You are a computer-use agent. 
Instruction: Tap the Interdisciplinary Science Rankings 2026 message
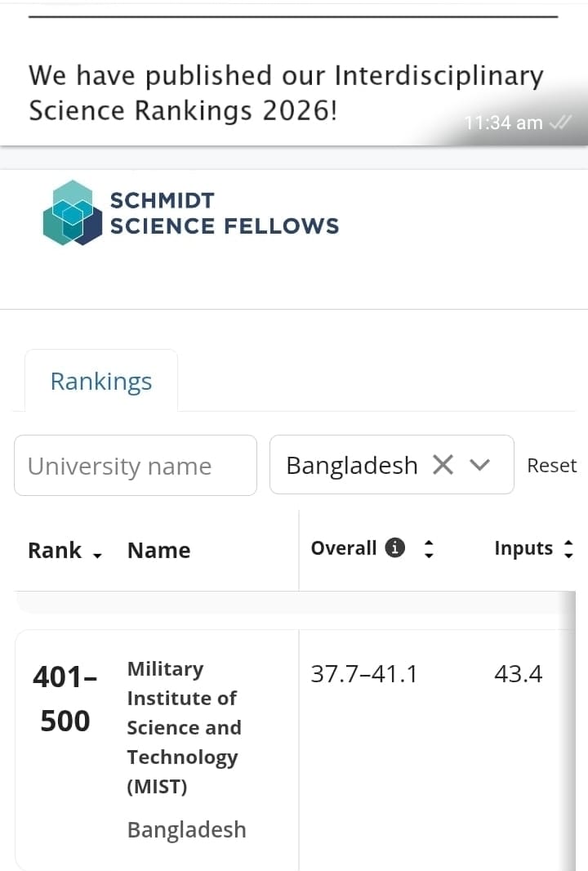tap(286, 92)
